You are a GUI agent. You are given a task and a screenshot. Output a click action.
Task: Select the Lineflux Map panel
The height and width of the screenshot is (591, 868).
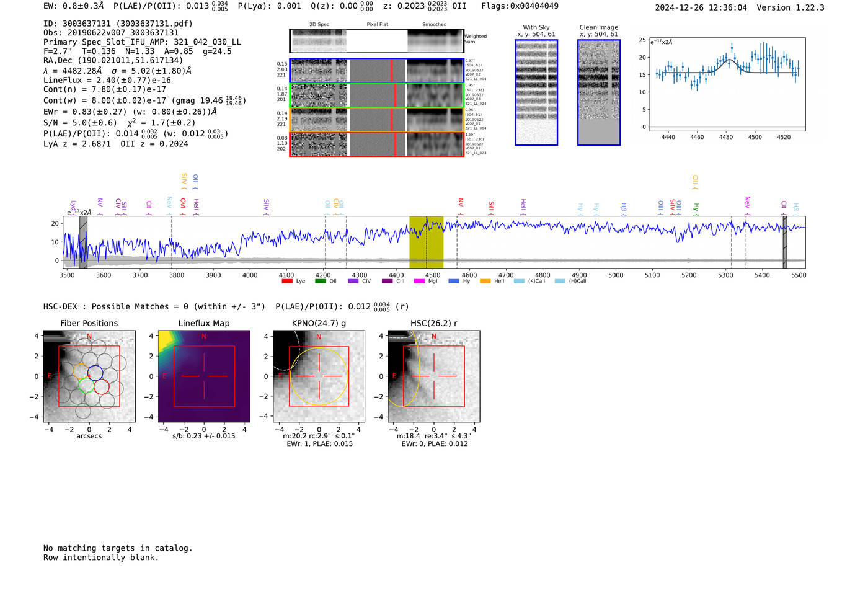(204, 376)
